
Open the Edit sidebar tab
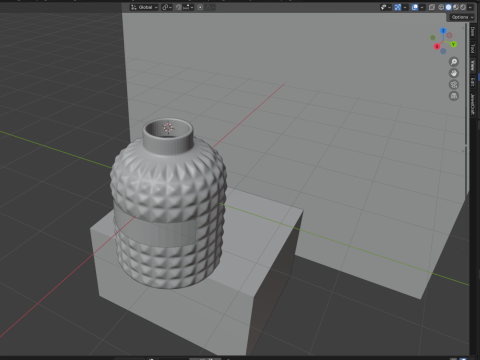(x=472, y=82)
